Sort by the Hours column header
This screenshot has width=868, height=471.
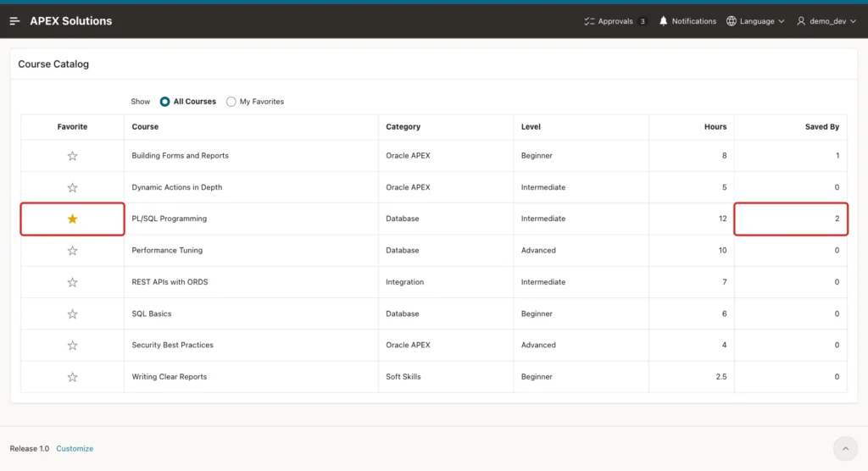tap(715, 127)
